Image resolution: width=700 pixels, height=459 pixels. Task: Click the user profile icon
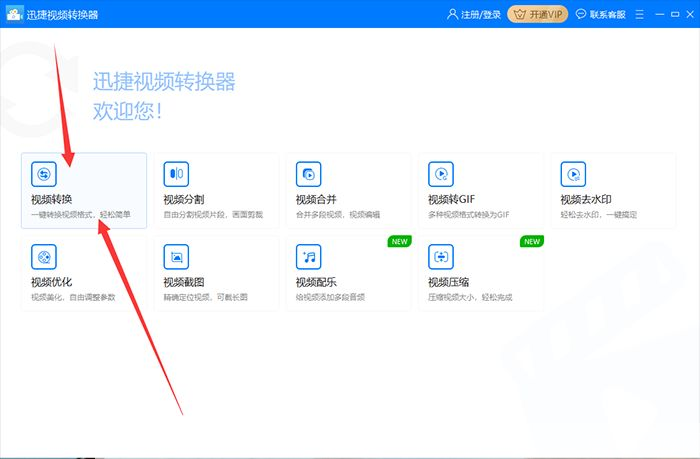point(452,14)
